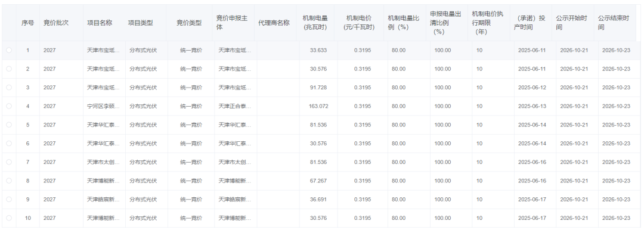
Task: Click the 163.072 electricity value in row 4
Action: (318, 106)
